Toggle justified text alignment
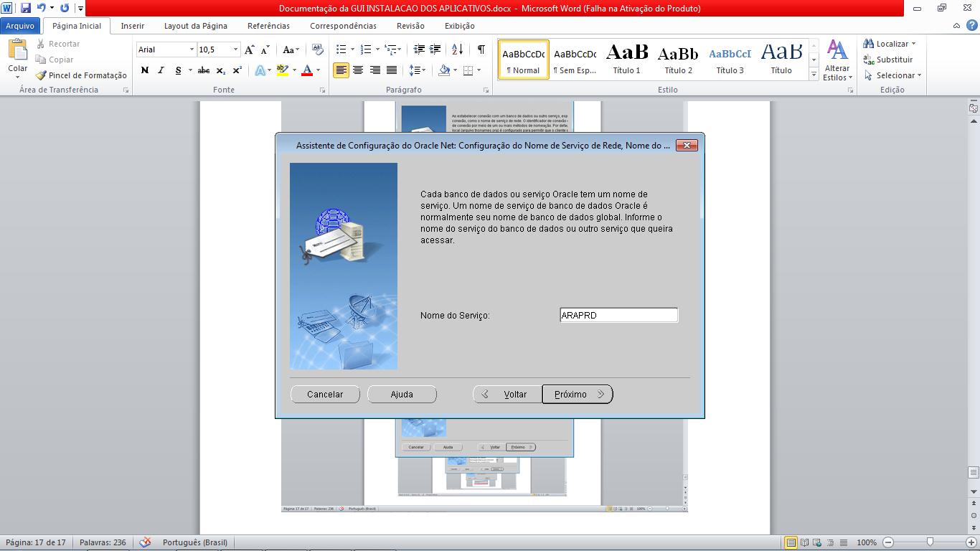This screenshot has width=980, height=551. [391, 70]
